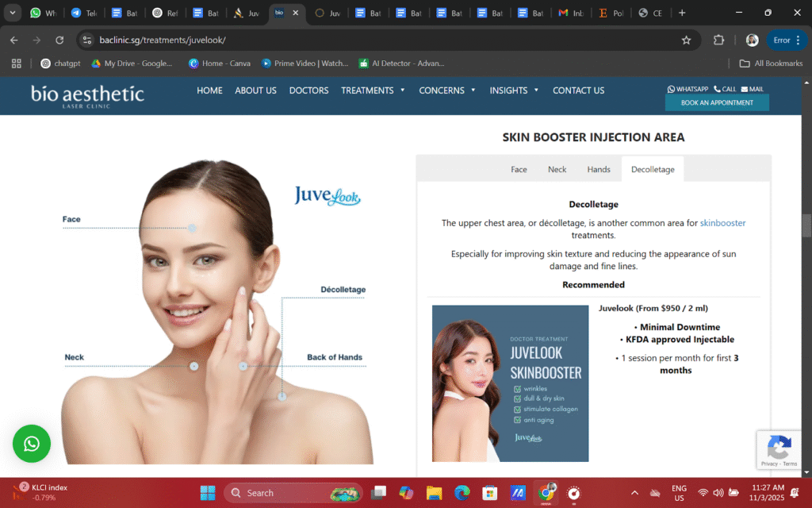This screenshot has height=508, width=812.
Task: Open Microsoft Store from the taskbar
Action: tap(489, 492)
